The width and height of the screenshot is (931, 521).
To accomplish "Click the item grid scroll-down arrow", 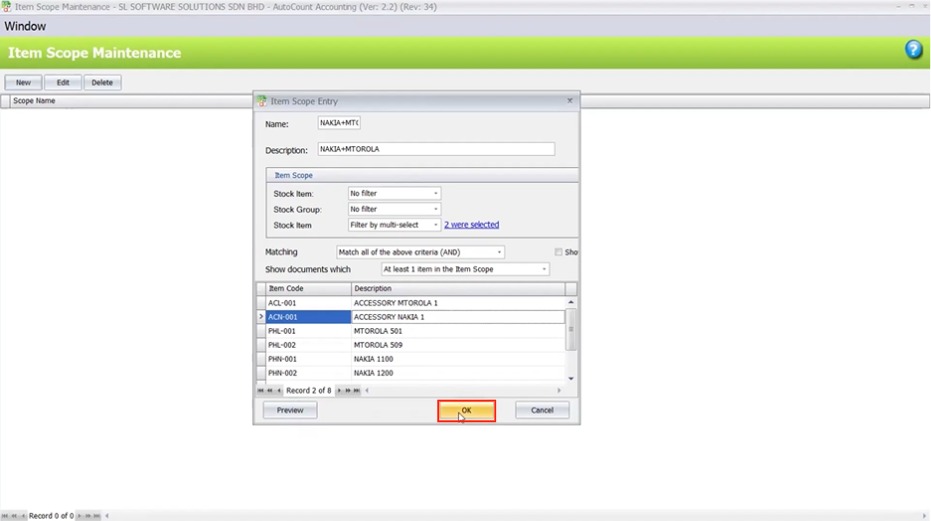I will (x=571, y=378).
